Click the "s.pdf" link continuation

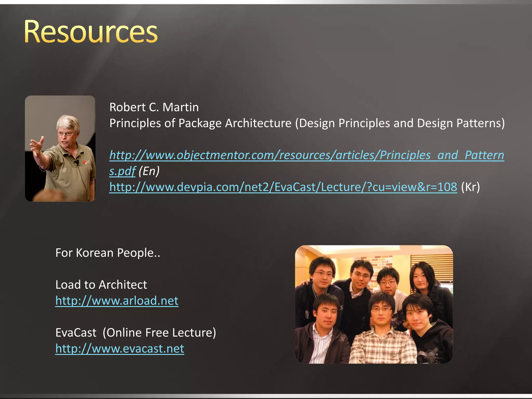[x=122, y=171]
